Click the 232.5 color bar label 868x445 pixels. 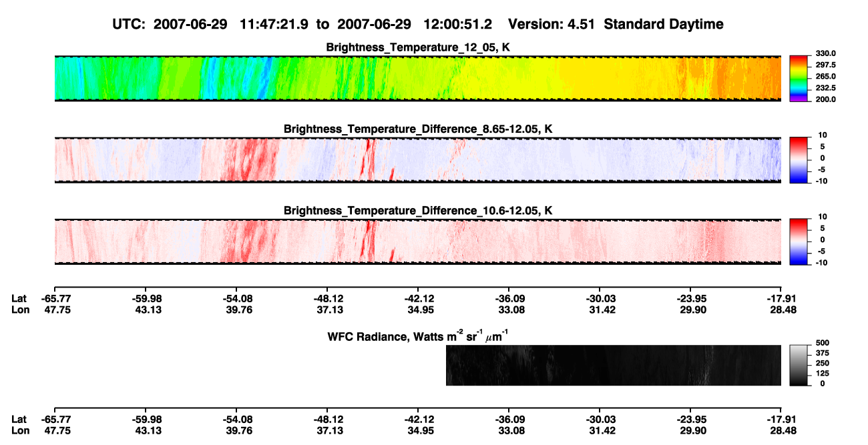pos(825,88)
